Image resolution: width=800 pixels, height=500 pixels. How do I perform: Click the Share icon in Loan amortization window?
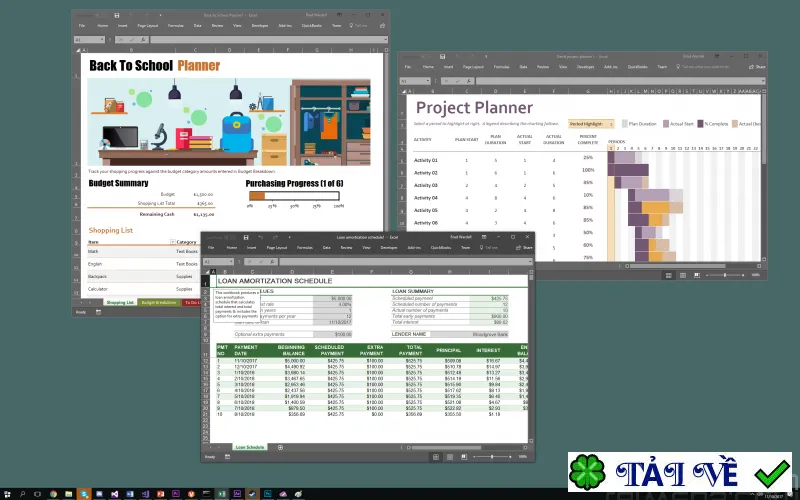click(x=519, y=247)
